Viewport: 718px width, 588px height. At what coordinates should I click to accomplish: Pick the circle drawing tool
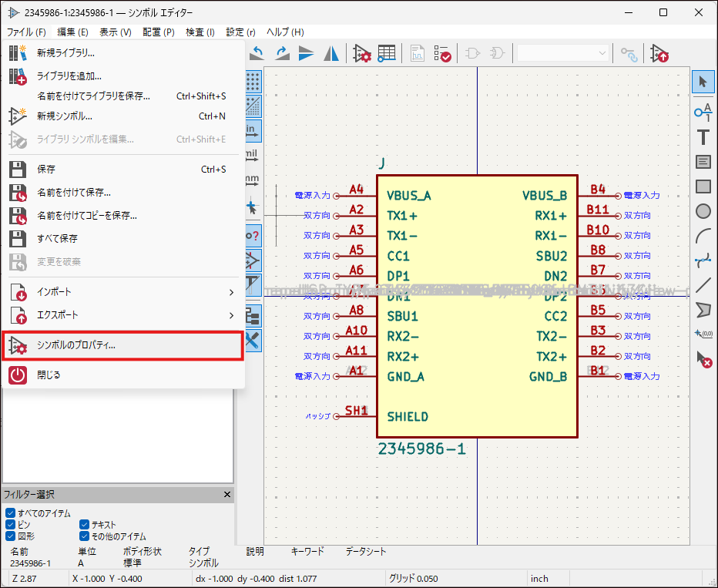tap(703, 211)
